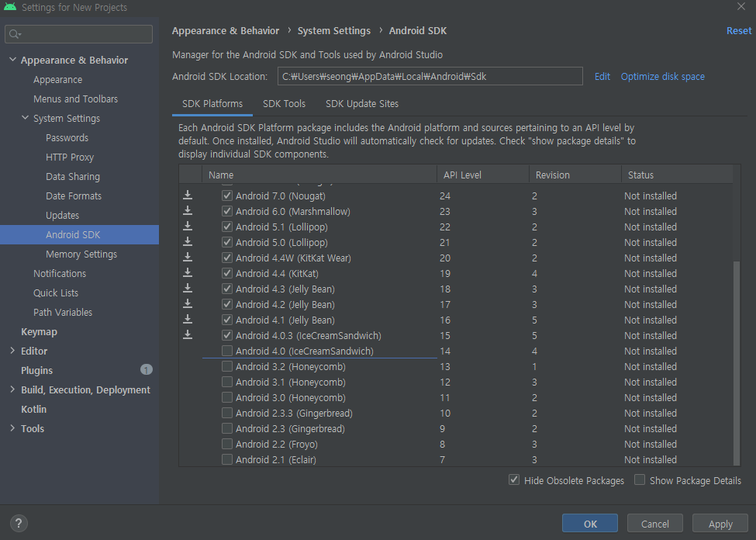The image size is (756, 540).
Task: Click download icon beside Android 6.0 (Marshmallow)
Action: click(x=188, y=211)
